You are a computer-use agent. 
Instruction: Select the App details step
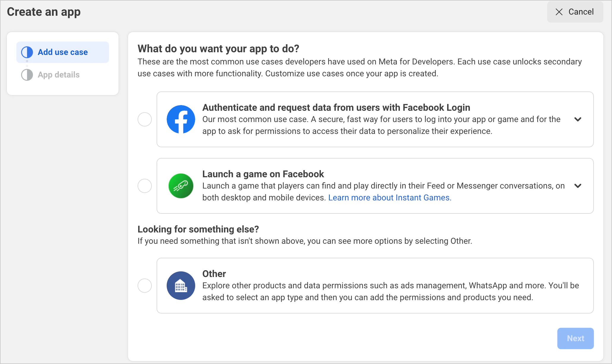click(x=59, y=75)
